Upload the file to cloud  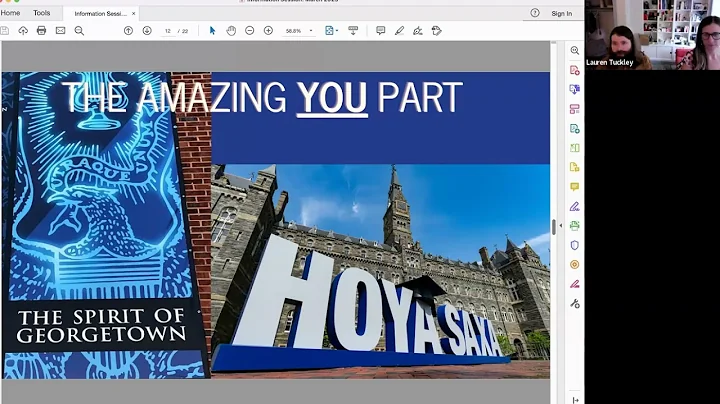(x=23, y=31)
